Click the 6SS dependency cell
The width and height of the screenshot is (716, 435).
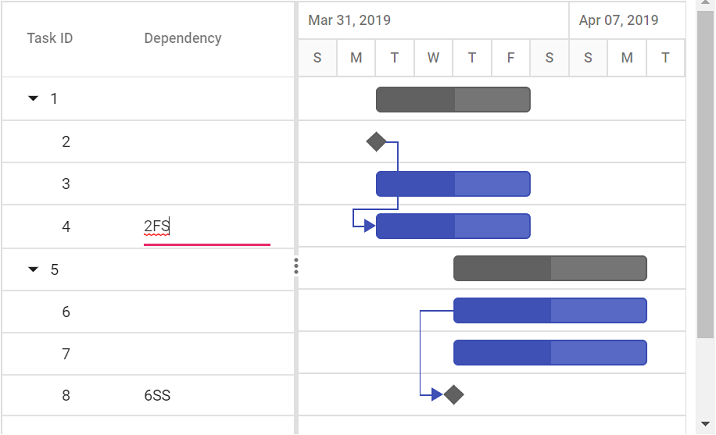157,395
